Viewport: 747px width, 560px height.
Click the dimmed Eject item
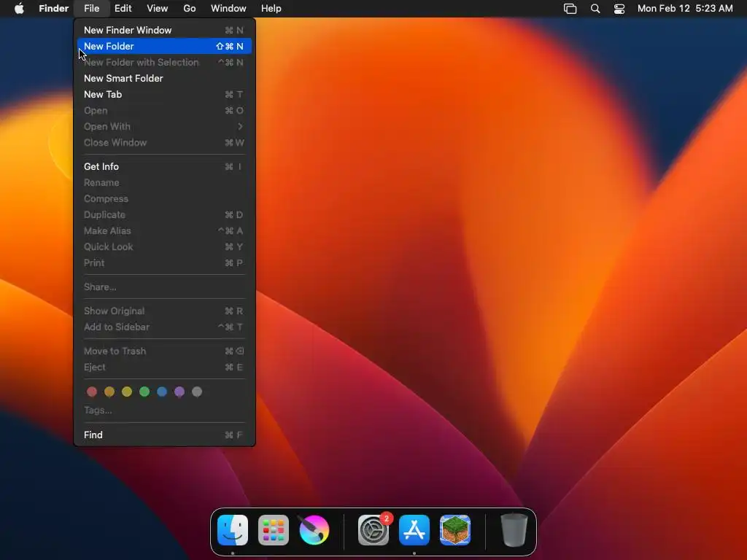tap(164, 367)
